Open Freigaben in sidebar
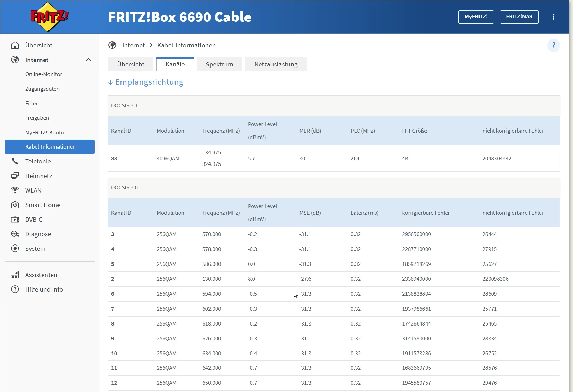Screen dimensions: 573x392 coord(37,118)
